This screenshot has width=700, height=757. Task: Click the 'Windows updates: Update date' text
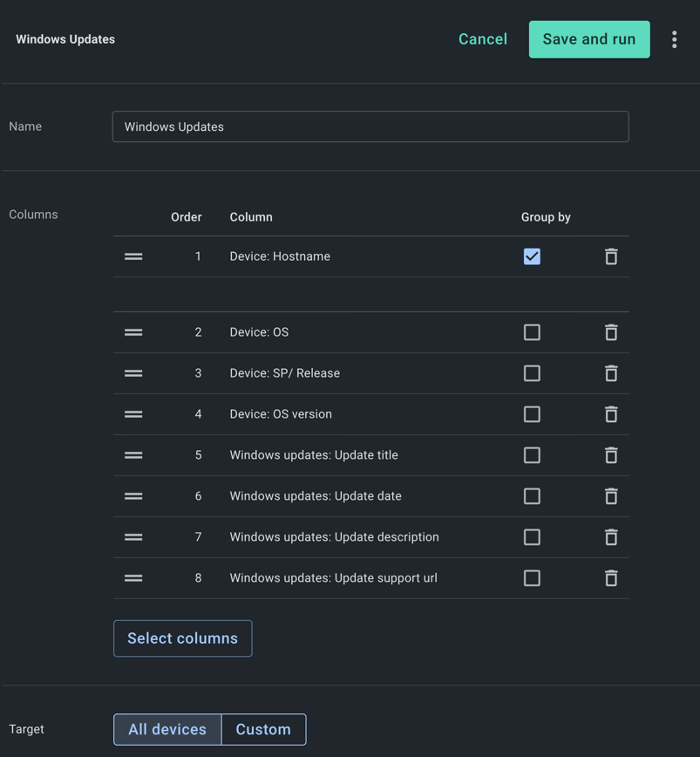(x=316, y=496)
